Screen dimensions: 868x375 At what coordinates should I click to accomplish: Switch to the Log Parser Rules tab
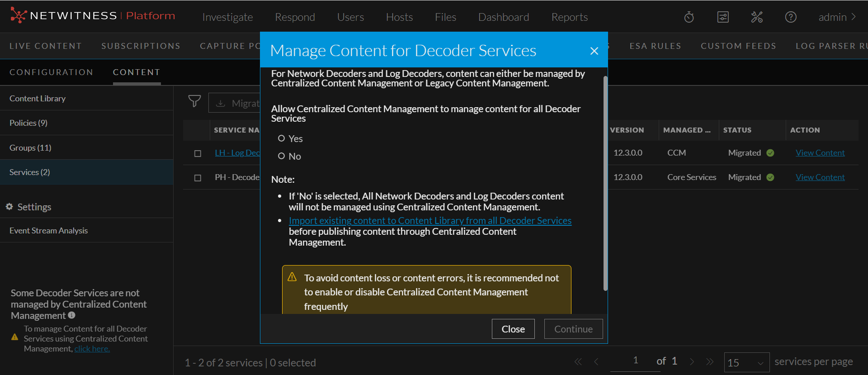pyautogui.click(x=831, y=46)
